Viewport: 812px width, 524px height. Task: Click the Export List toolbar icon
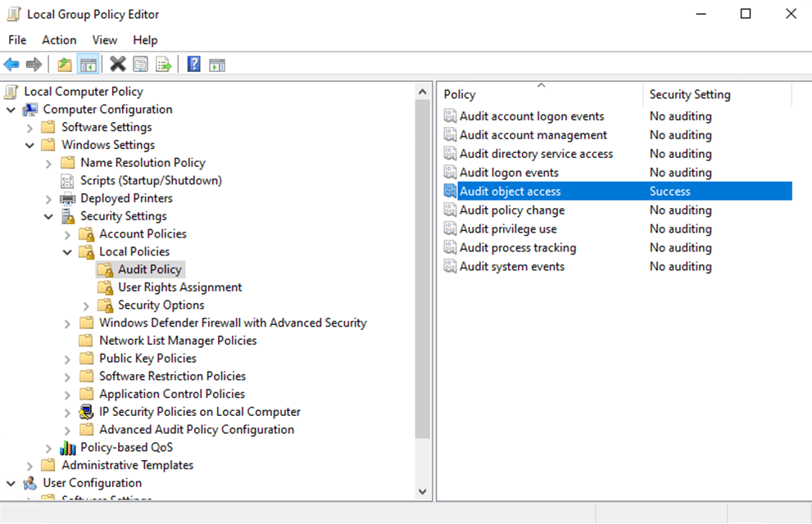[x=163, y=64]
